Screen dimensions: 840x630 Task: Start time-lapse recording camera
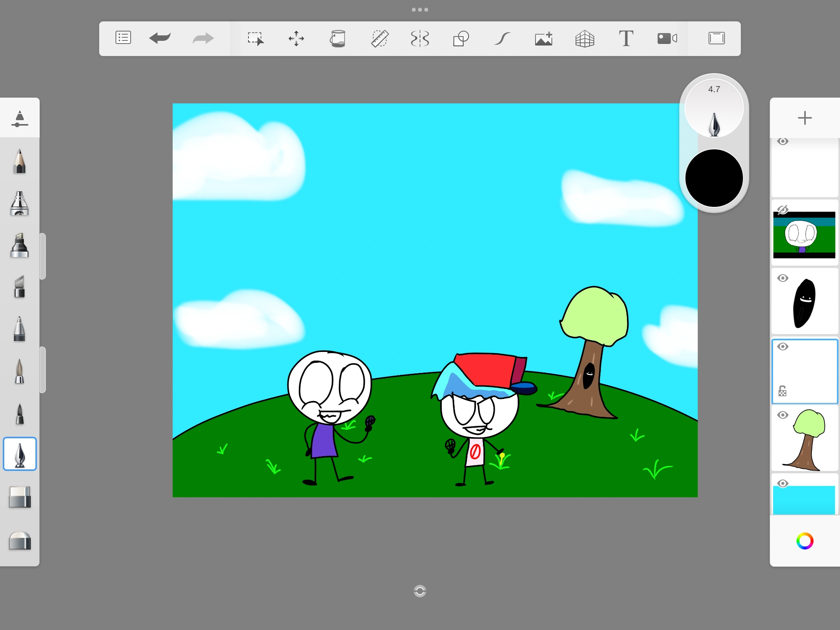[x=667, y=38]
